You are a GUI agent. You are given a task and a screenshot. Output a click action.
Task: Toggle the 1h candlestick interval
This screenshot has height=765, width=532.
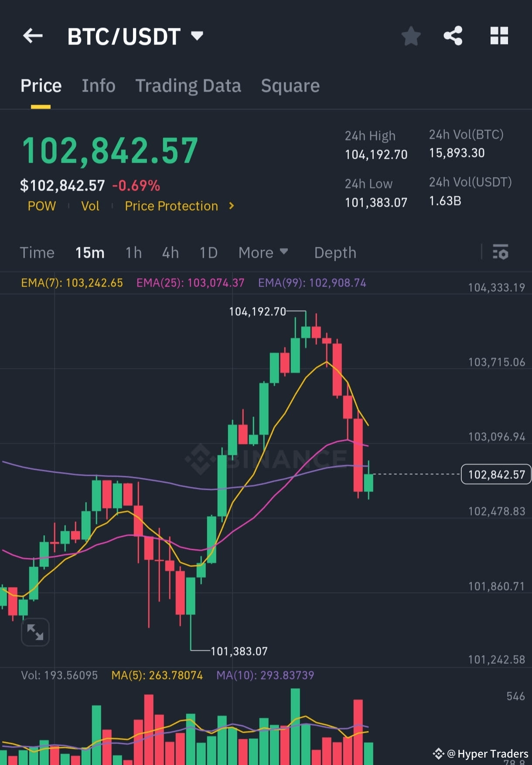click(133, 253)
